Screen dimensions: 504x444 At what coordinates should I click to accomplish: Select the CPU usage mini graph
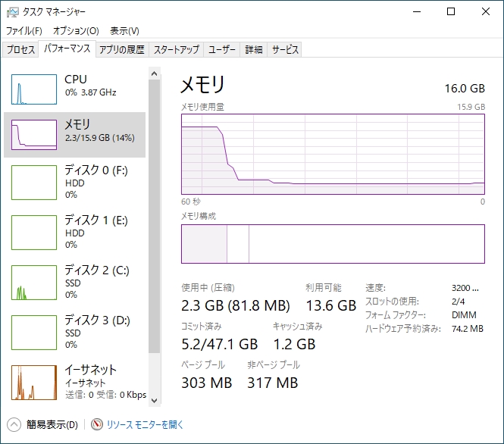coord(34,89)
